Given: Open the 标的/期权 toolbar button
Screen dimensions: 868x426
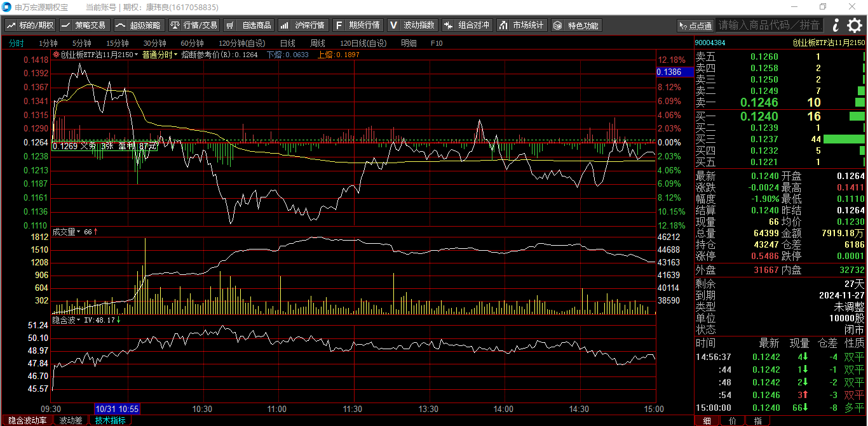Looking at the screenshot, I should [31, 25].
